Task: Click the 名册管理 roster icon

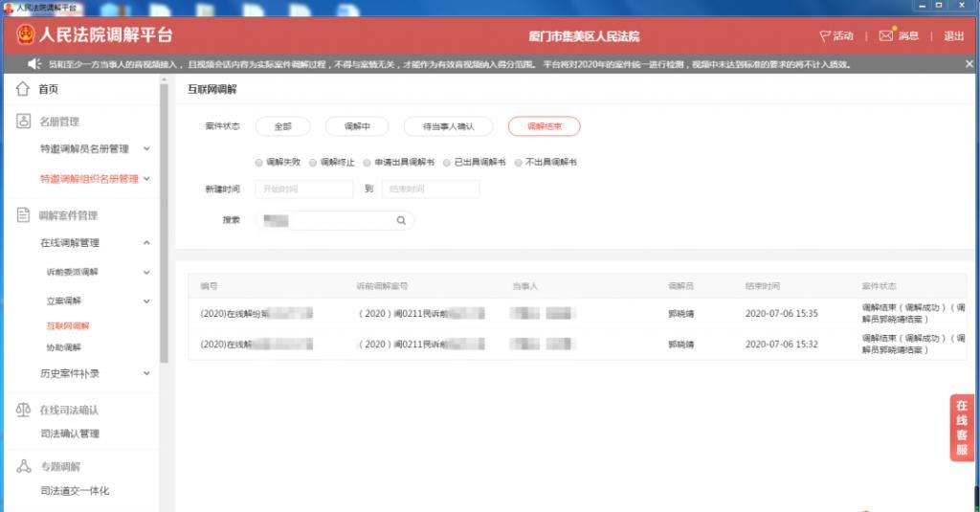Action: pyautogui.click(x=23, y=122)
